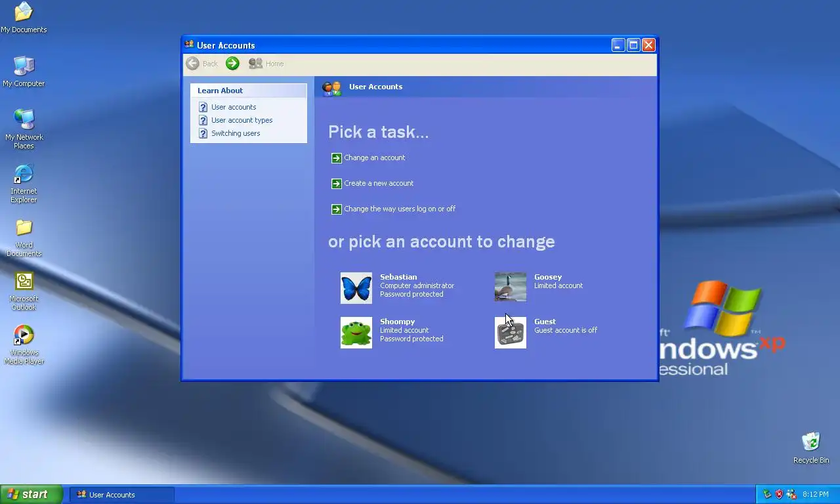Click the question icon beside User account types

pyautogui.click(x=203, y=120)
